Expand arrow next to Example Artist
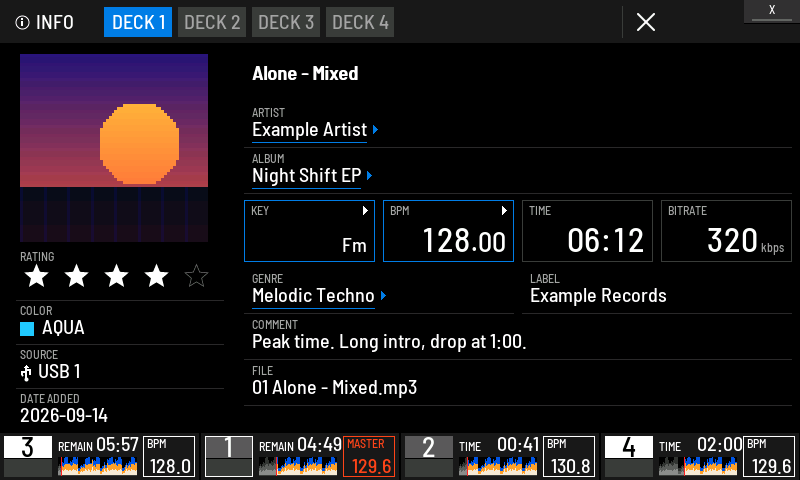800x480 pixels. pos(376,130)
